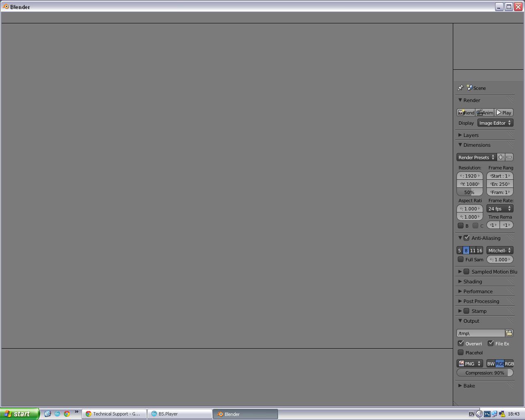Uncheck the Overwrite option under Output
This screenshot has height=420, width=525.
tap(461, 343)
